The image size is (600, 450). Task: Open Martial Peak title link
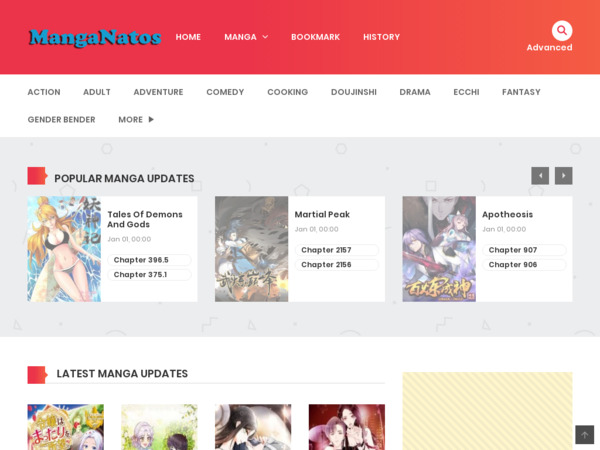322,214
